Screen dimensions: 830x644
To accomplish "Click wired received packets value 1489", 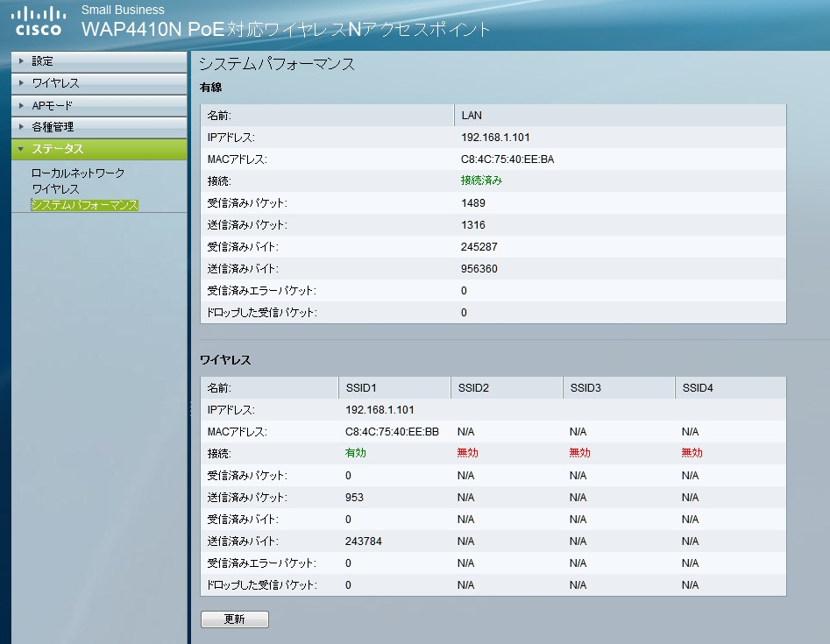I will [472, 203].
